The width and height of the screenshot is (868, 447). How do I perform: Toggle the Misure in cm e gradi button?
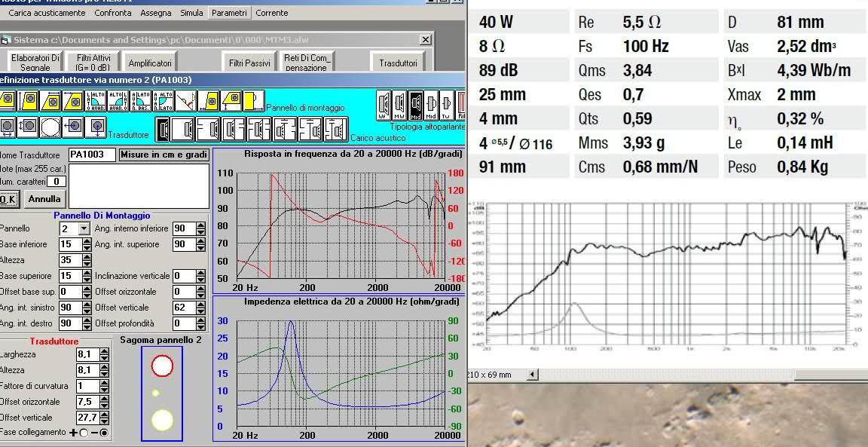[x=164, y=155]
